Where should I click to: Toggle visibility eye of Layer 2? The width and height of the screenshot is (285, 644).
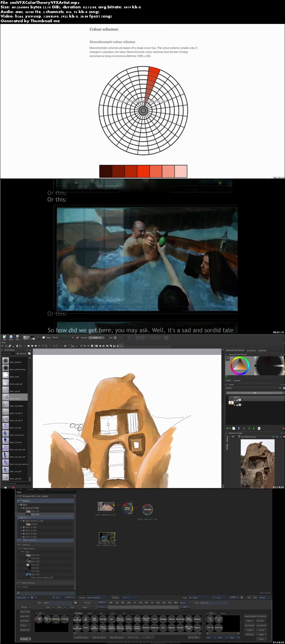tap(235, 400)
